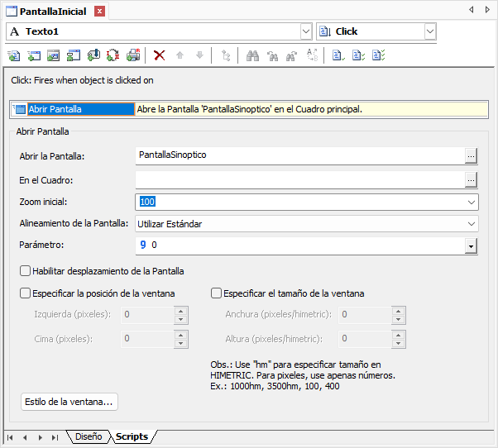Select the PantallaInicial document tab
This screenshot has width=498, height=448.
[54, 11]
